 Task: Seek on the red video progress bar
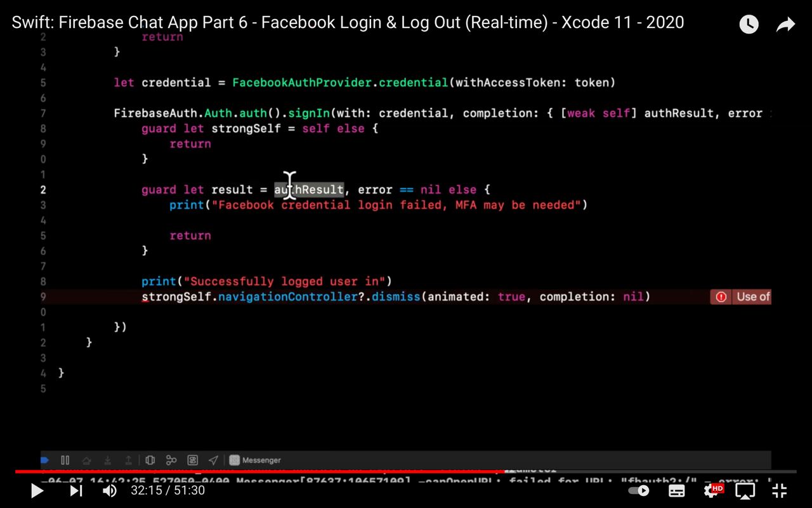click(405, 472)
